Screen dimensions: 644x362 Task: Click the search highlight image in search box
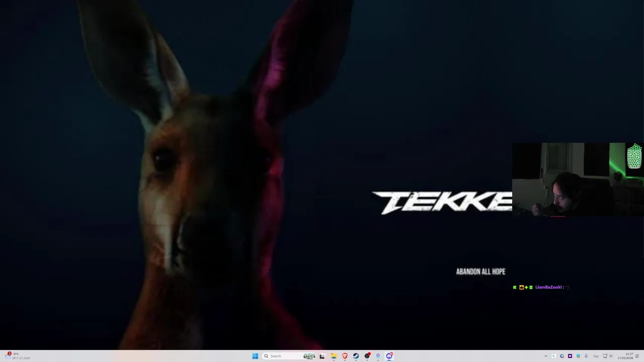309,356
